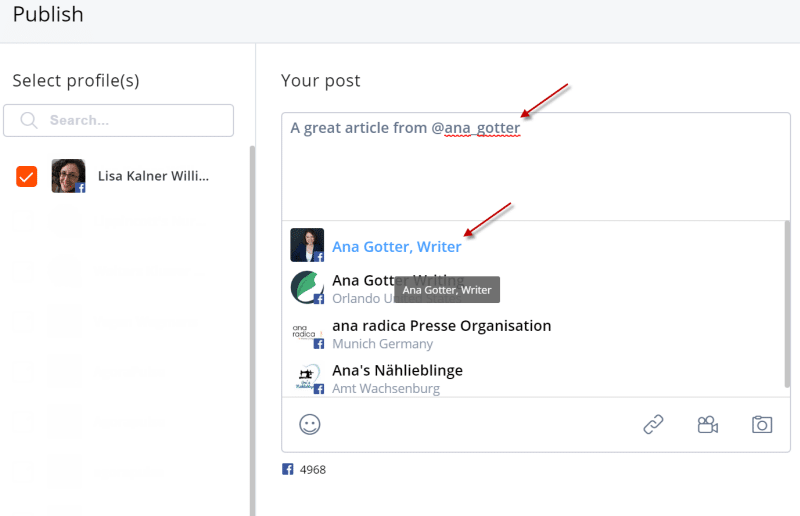800x516 pixels.
Task: Pick Ana's Nählieblinge from mention list
Action: pyautogui.click(x=397, y=371)
